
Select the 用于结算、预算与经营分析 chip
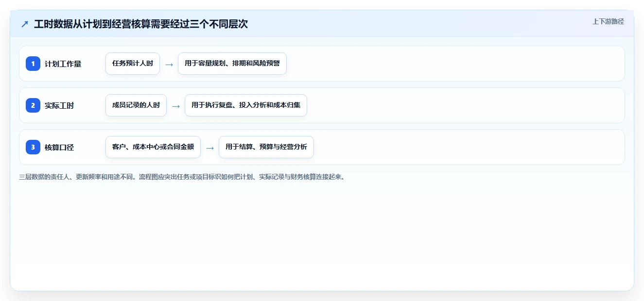click(266, 147)
